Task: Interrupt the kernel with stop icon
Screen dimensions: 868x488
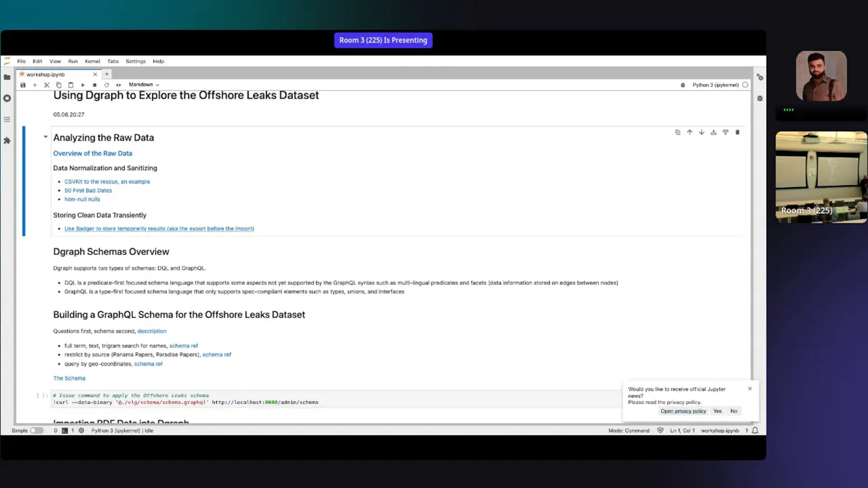Action: 94,85
